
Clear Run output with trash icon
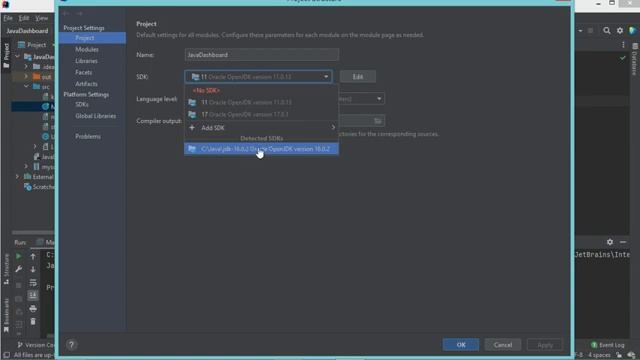pos(33,322)
